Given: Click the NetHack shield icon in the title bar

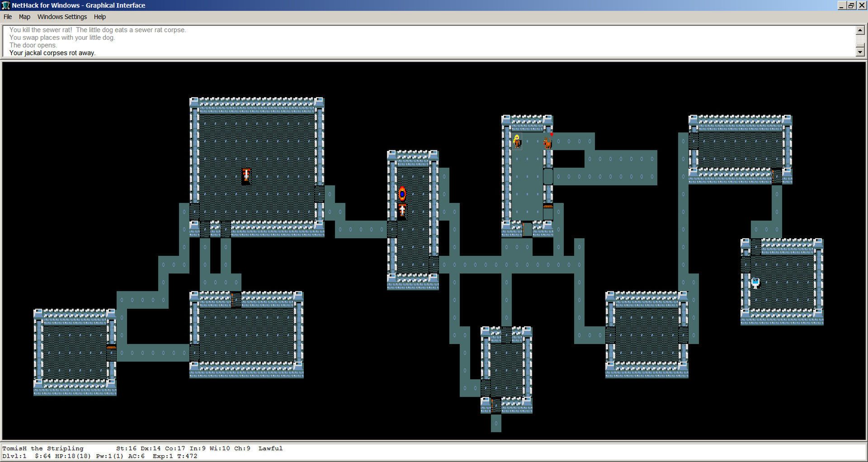Looking at the screenshot, I should tap(5, 5).
